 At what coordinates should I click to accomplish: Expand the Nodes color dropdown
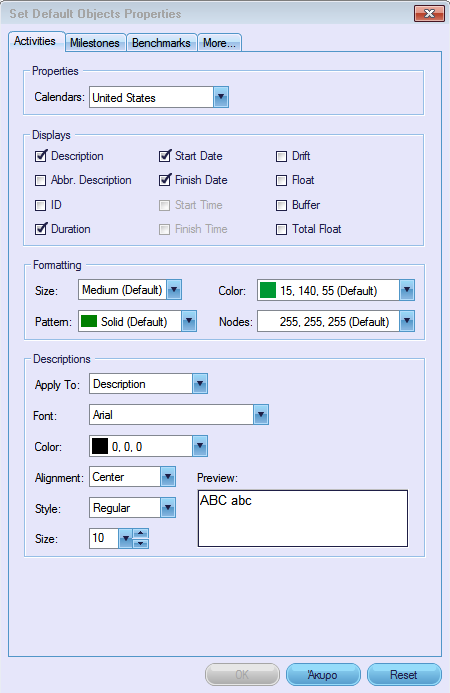407,321
